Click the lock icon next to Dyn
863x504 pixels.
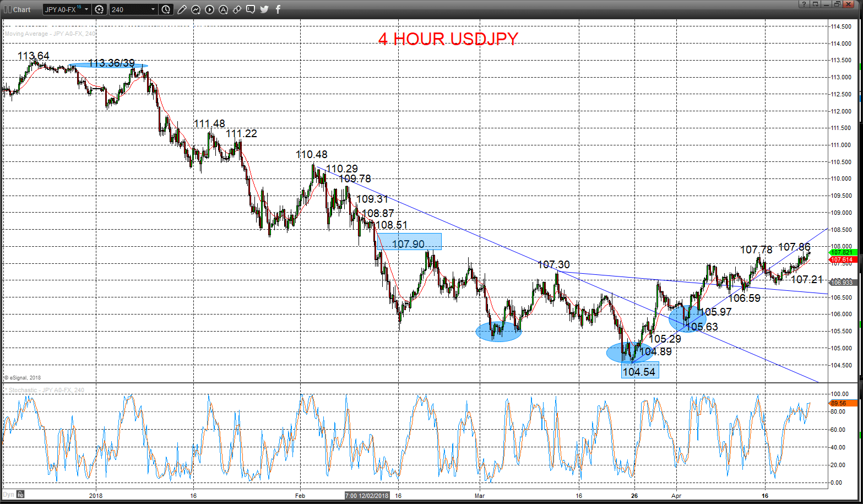click(20, 495)
